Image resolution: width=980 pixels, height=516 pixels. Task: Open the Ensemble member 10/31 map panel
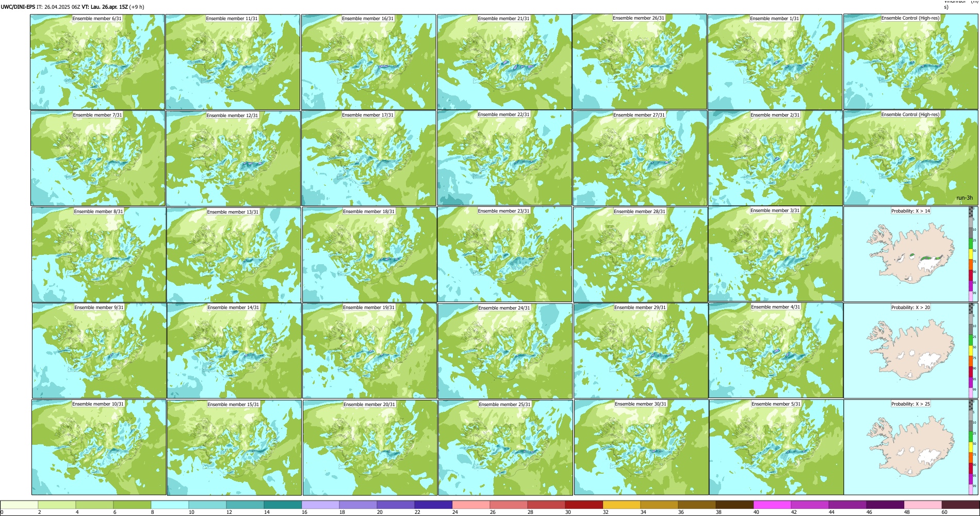coord(99,447)
